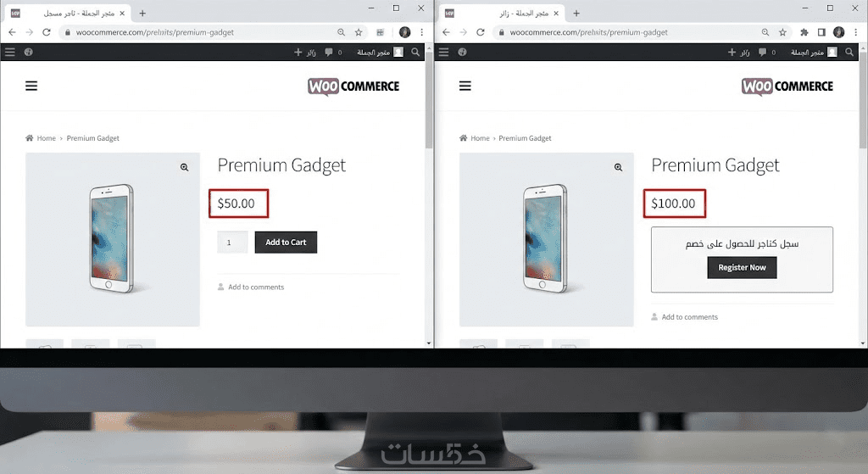The image size is (868, 474).
Task: Click the image zoom magnifier on left product photo
Action: coord(184,167)
